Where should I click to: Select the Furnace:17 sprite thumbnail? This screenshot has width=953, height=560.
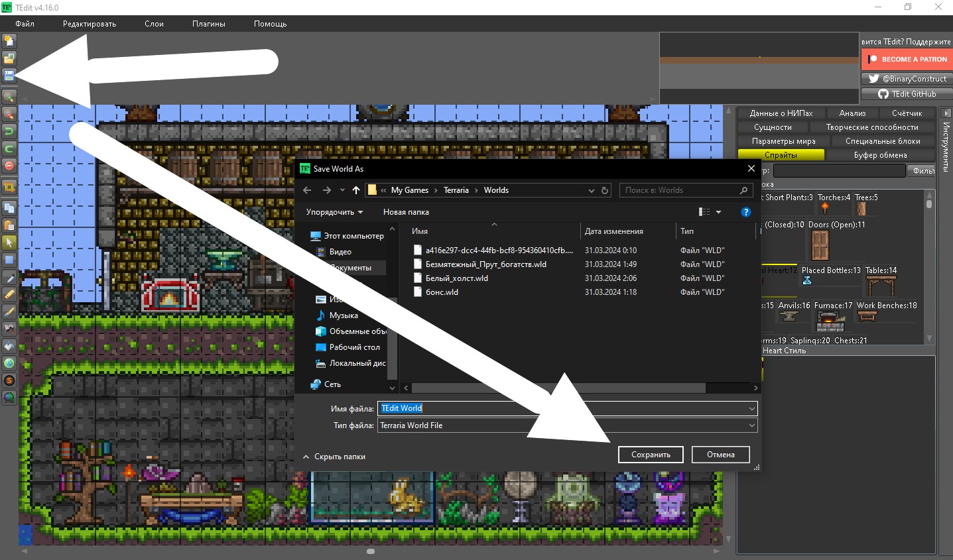830,322
